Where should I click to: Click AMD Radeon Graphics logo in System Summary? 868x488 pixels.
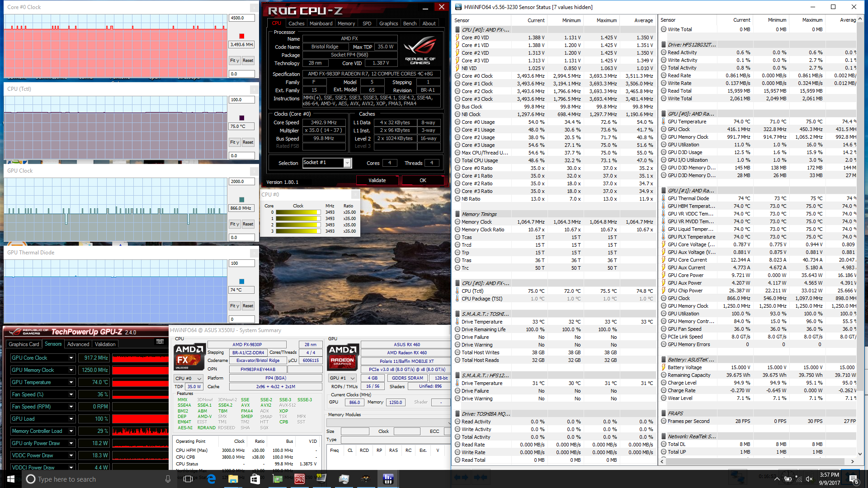(343, 357)
